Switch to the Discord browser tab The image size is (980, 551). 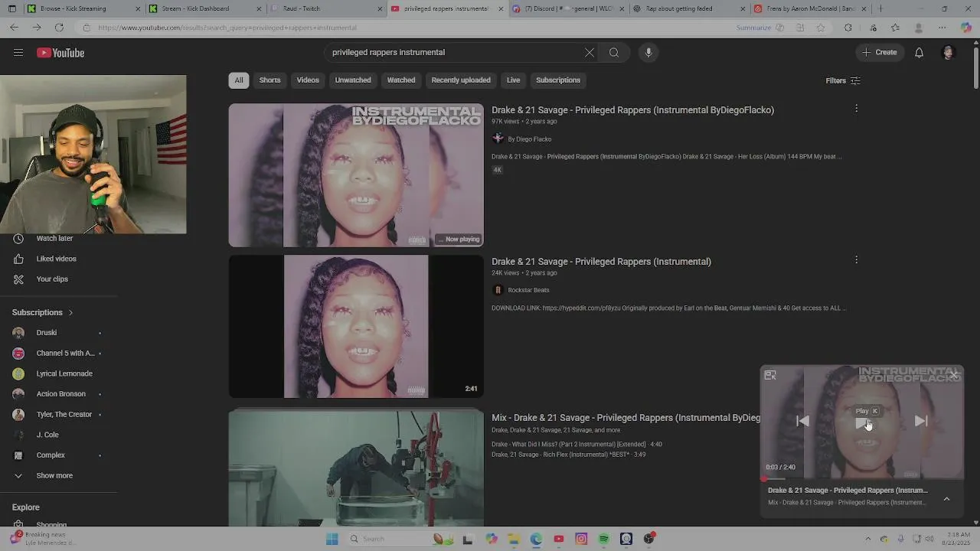[x=567, y=8]
